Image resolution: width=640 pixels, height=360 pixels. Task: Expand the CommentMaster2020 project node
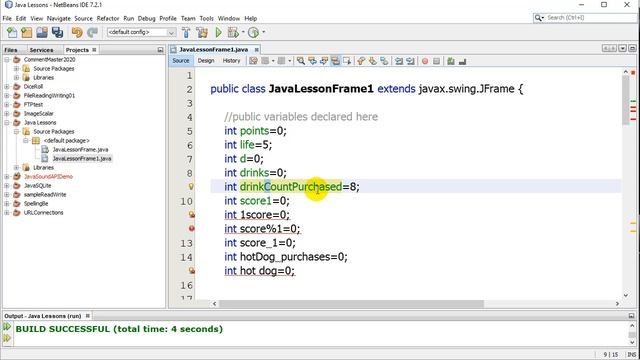[7, 60]
